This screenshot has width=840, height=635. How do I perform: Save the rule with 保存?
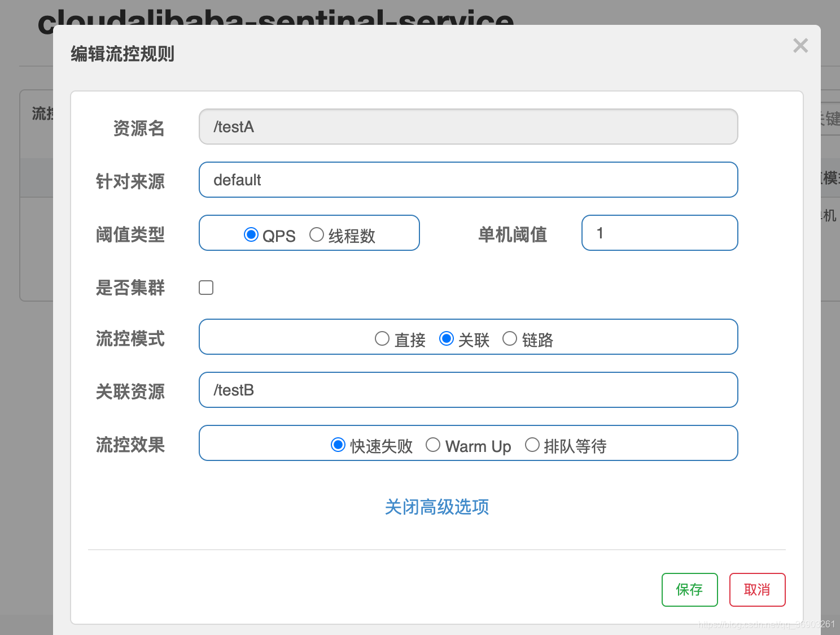(x=690, y=590)
